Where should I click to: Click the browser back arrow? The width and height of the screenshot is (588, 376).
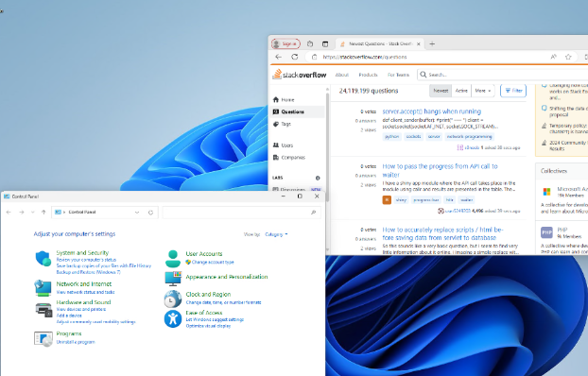(278, 57)
